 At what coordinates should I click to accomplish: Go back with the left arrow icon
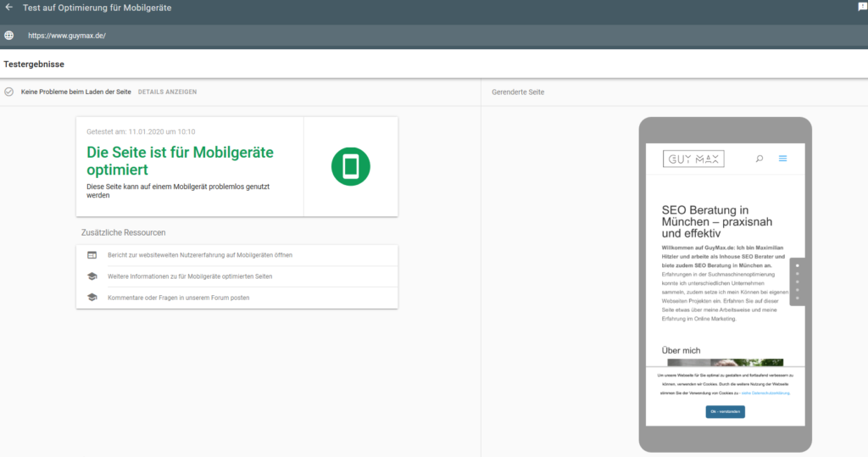8,8
